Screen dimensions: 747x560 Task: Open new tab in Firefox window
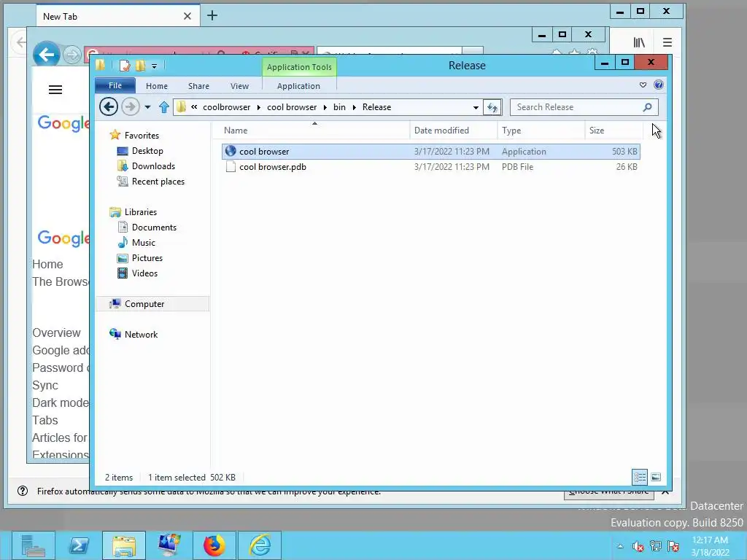coord(212,16)
